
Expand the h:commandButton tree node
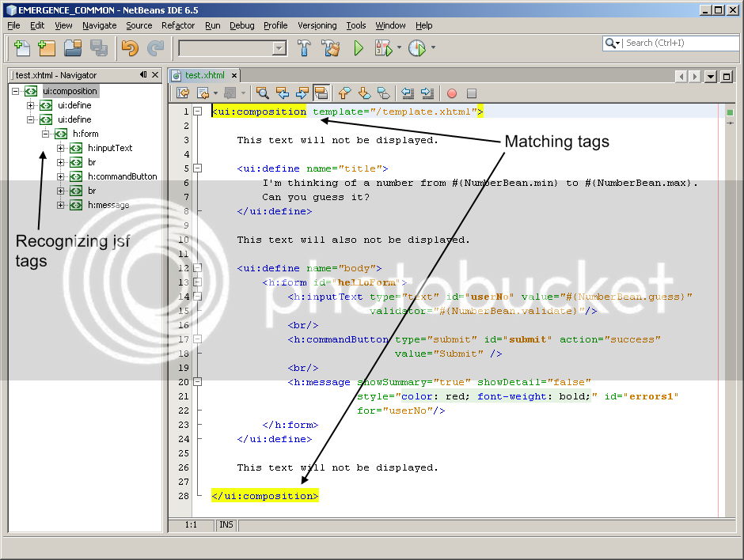(61, 176)
